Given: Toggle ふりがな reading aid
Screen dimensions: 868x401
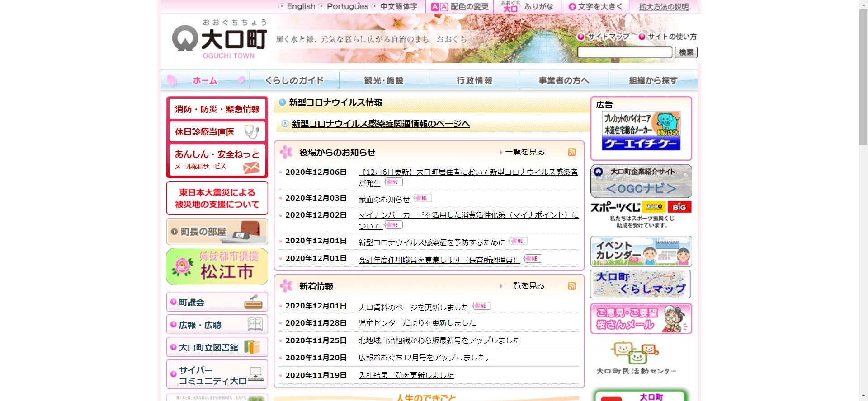Looking at the screenshot, I should click(527, 7).
